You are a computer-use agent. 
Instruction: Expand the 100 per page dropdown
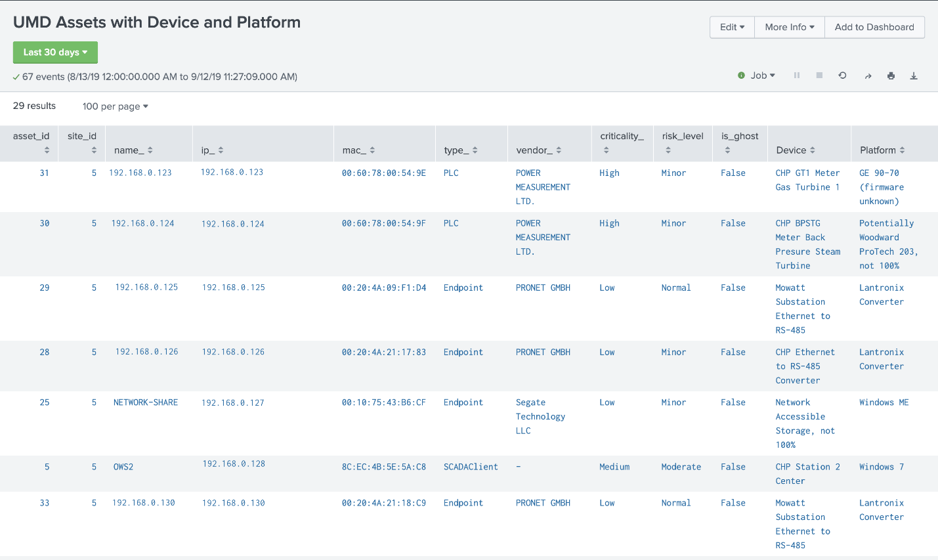115,106
